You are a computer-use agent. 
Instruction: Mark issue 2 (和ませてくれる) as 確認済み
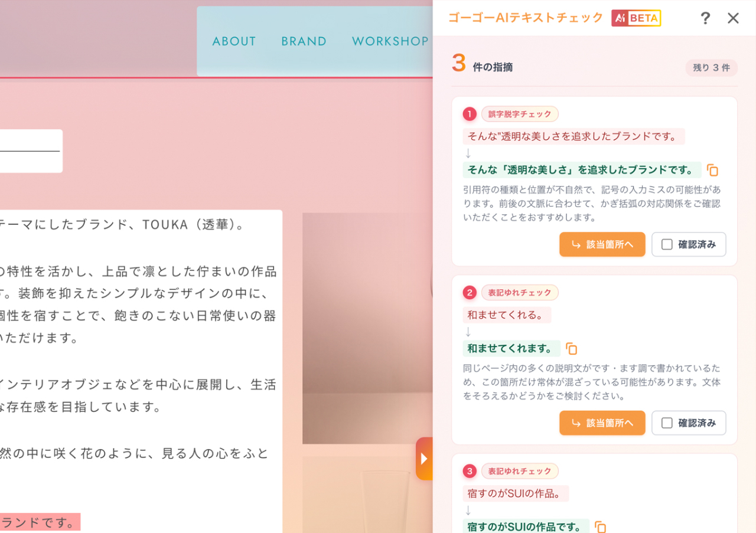click(x=689, y=423)
